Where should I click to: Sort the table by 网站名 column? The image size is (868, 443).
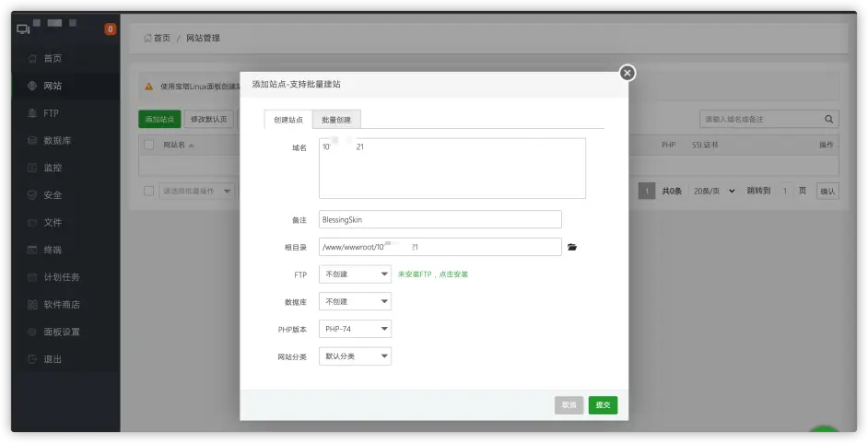coord(178,145)
